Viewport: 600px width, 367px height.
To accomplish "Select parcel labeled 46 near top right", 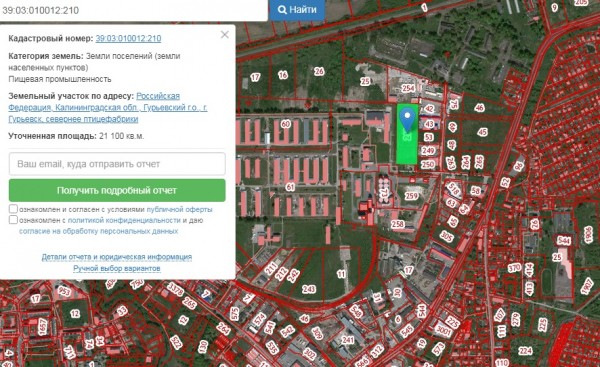I will tap(479, 108).
